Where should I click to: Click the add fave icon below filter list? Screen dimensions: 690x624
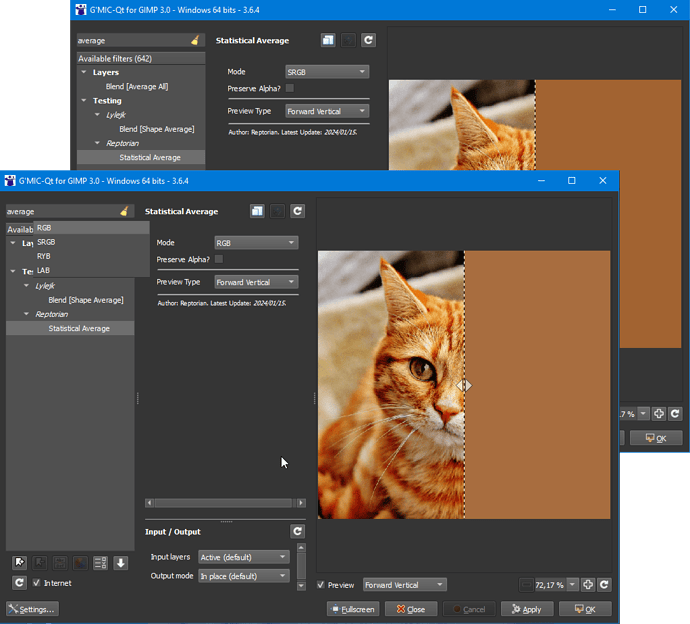click(19, 563)
